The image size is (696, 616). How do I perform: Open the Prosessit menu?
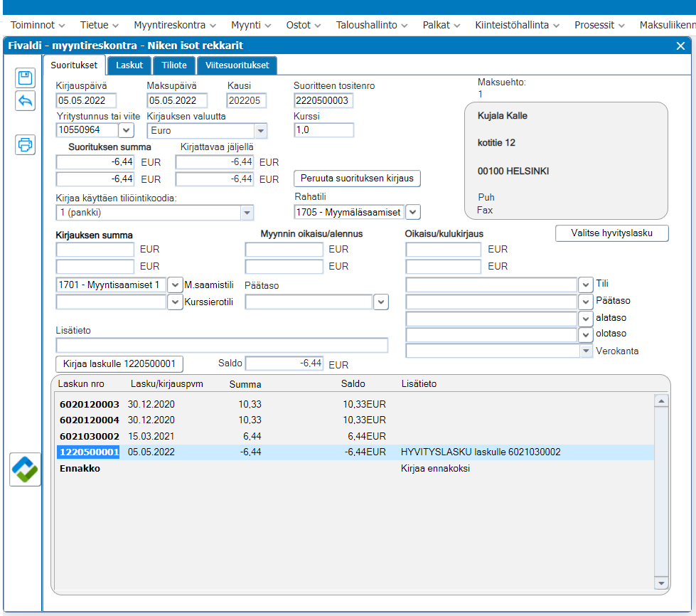[599, 26]
